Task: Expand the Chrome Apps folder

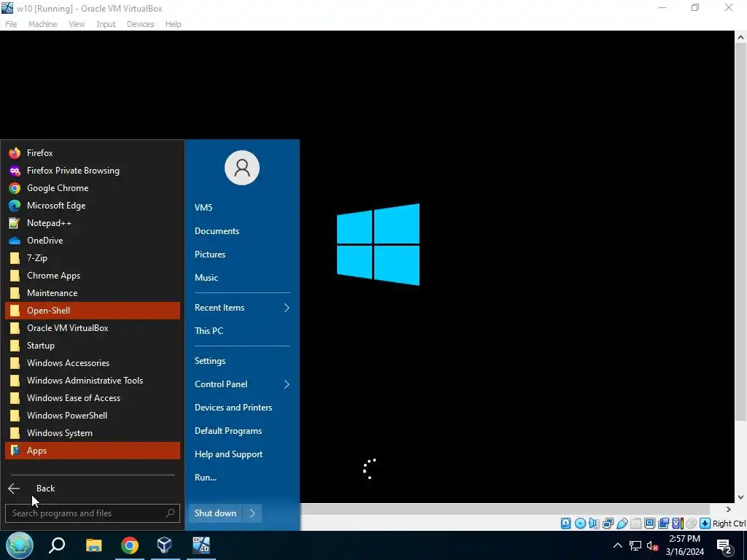Action: [93, 275]
